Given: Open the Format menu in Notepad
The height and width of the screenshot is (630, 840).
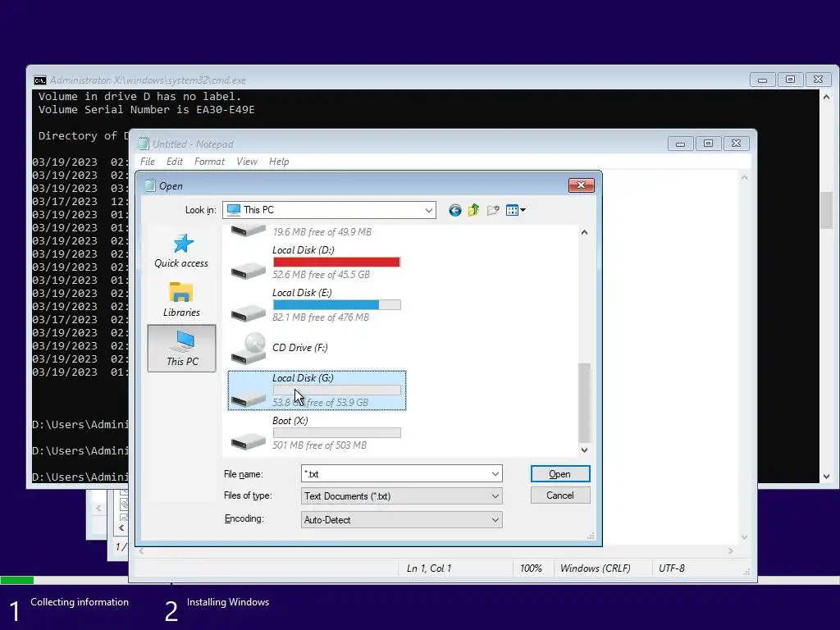Looking at the screenshot, I should click(209, 162).
